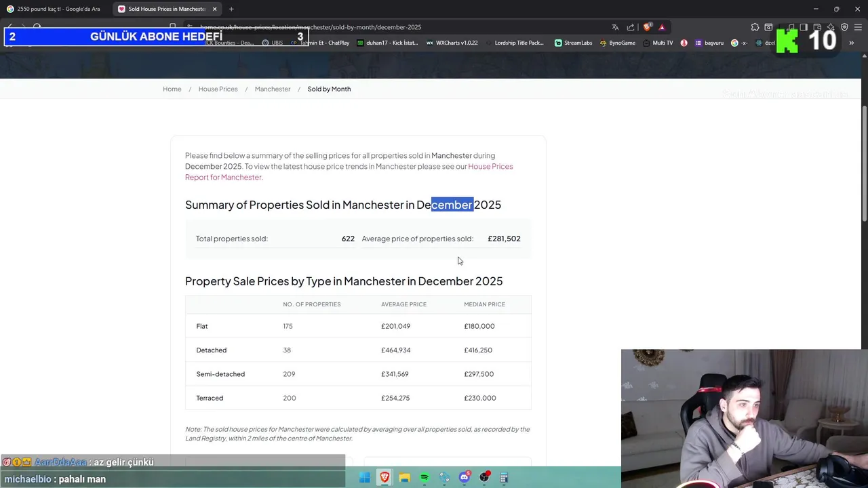Click the page vertical scrollbar thumb

[864, 163]
